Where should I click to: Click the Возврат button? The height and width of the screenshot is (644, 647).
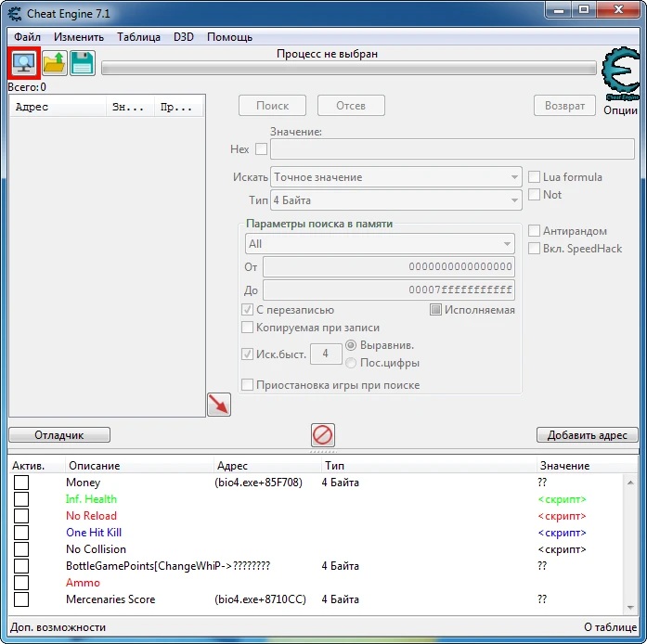[564, 106]
